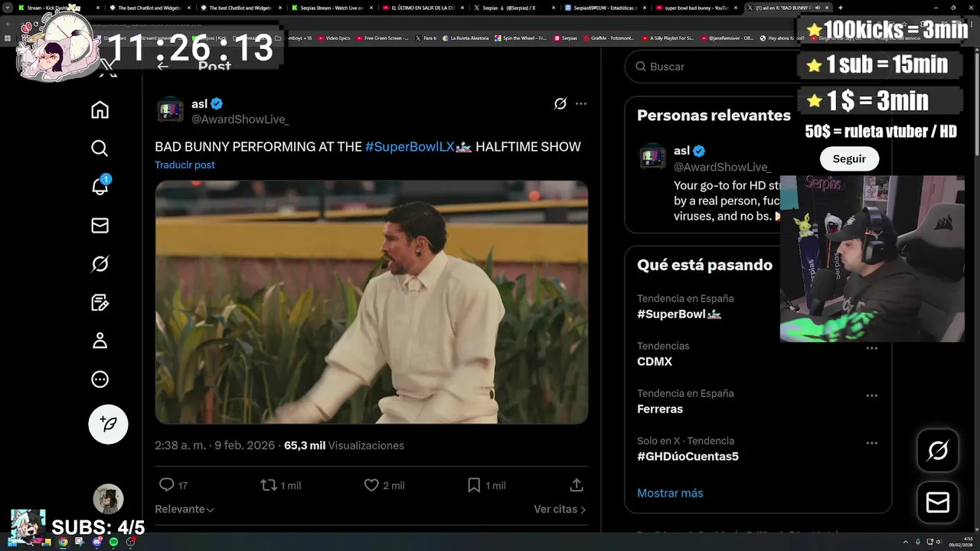The image size is (980, 551).
Task: Close the active asl en X tab
Action: (x=827, y=8)
